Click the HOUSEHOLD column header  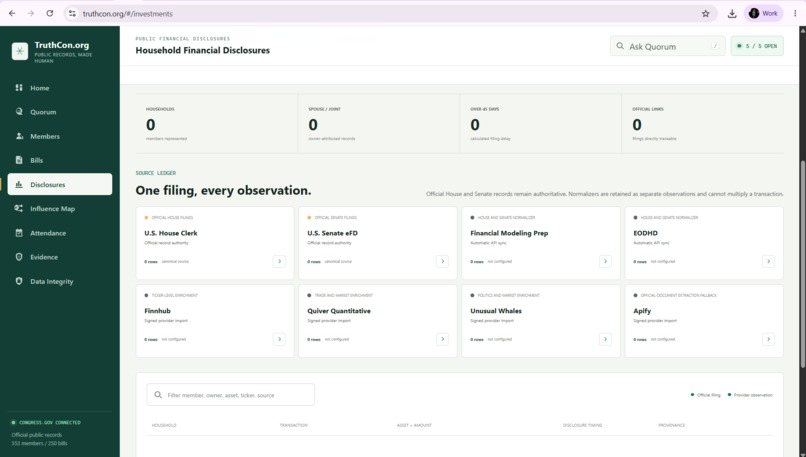(163, 425)
